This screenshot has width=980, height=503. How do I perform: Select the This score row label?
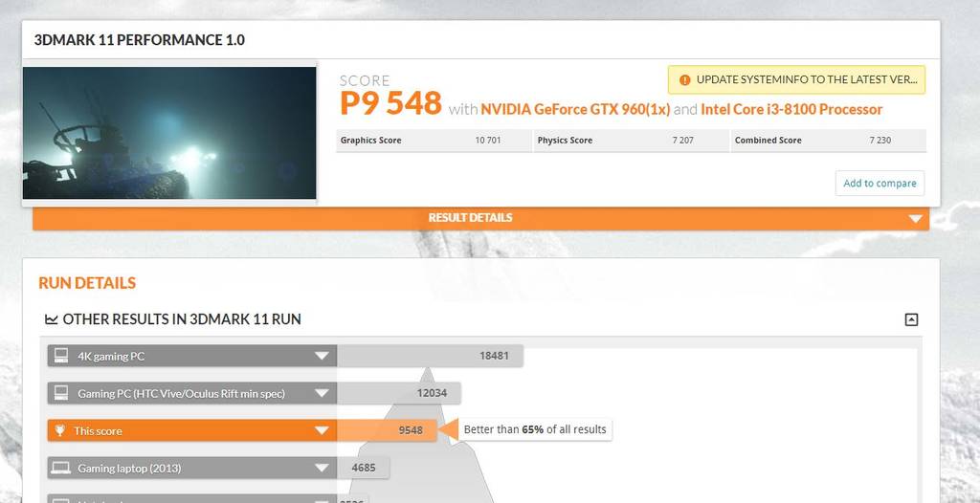pos(98,431)
